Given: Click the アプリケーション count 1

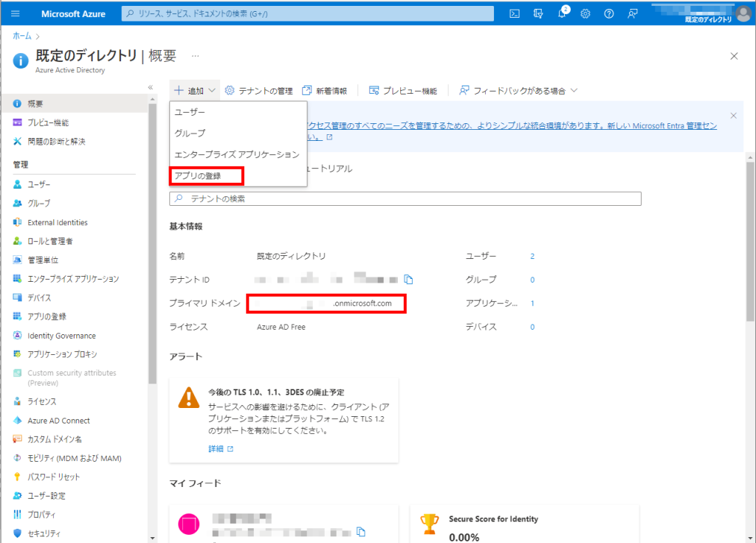Looking at the screenshot, I should [532, 303].
